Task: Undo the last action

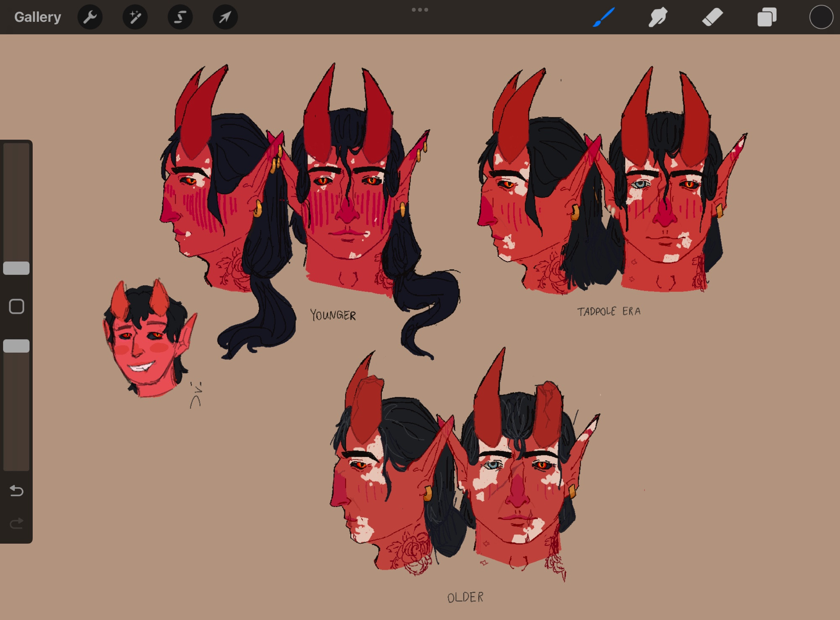Action: pyautogui.click(x=16, y=491)
